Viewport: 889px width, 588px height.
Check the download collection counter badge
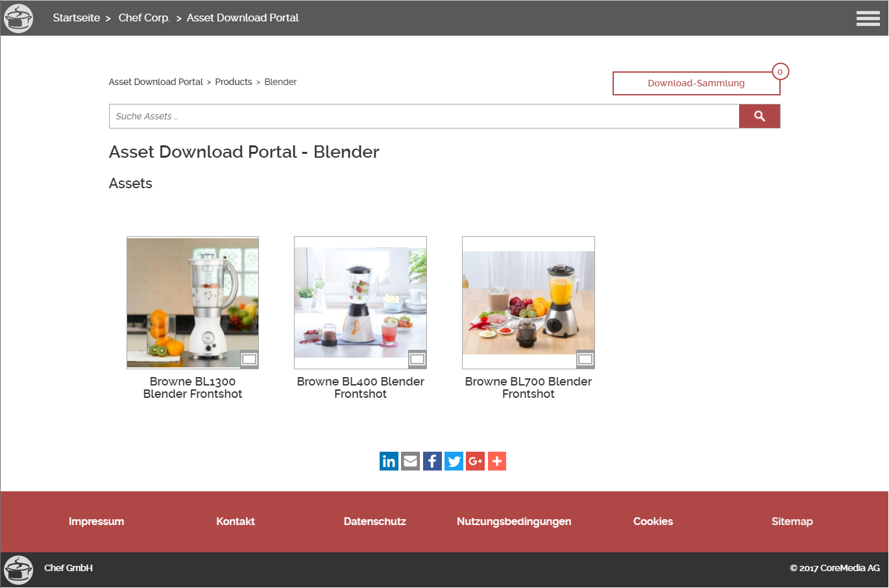click(780, 71)
